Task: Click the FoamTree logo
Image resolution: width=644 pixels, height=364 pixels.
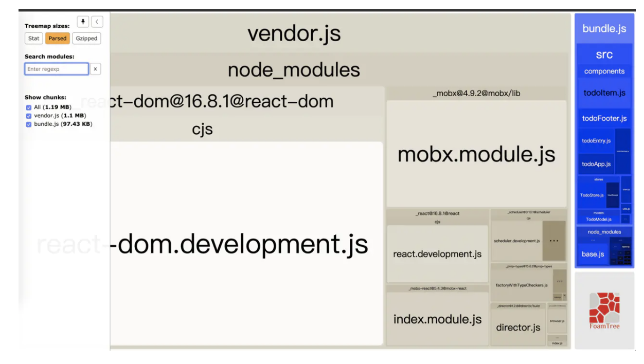Action: 604,311
